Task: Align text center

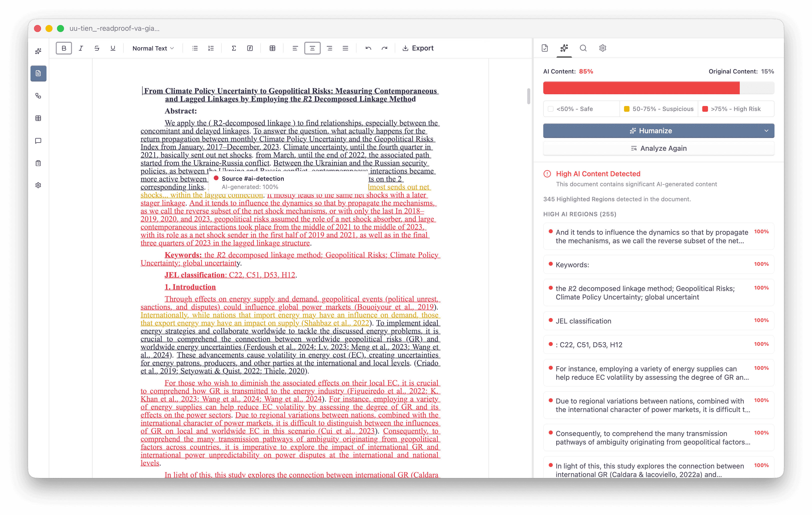Action: (312, 48)
